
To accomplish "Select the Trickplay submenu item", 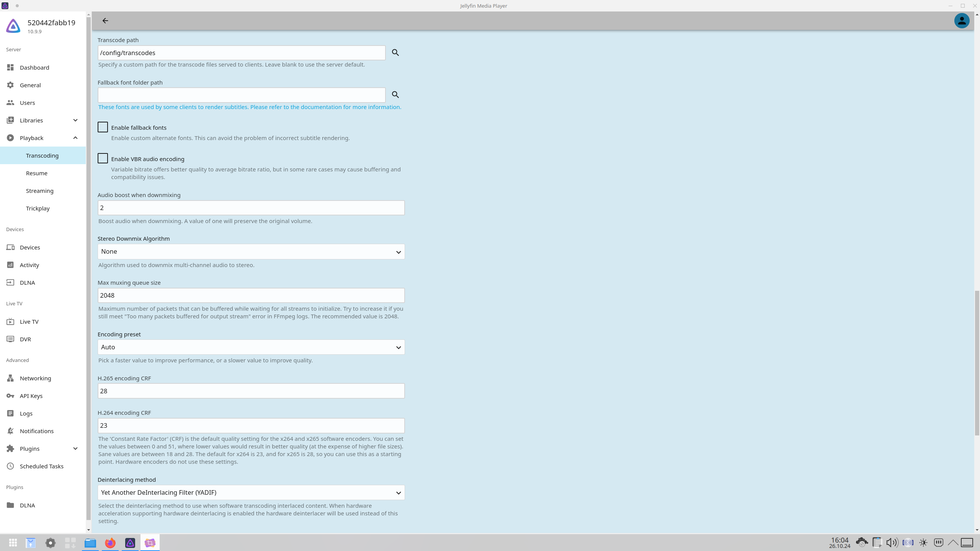I will pos(38,208).
